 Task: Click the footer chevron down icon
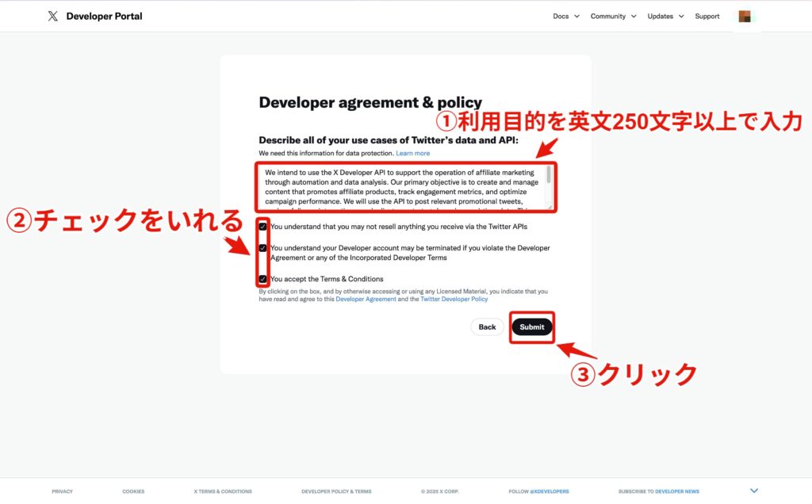[x=754, y=491]
